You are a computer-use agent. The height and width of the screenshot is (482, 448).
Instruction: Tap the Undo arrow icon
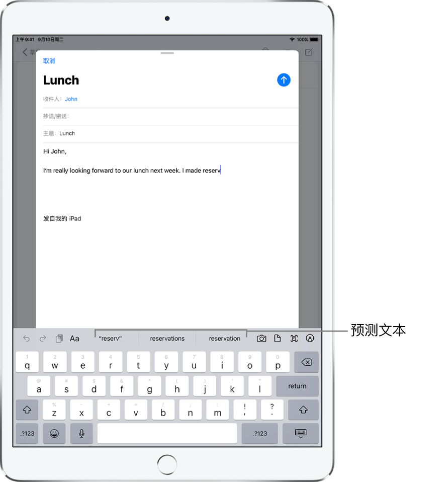pyautogui.click(x=26, y=338)
